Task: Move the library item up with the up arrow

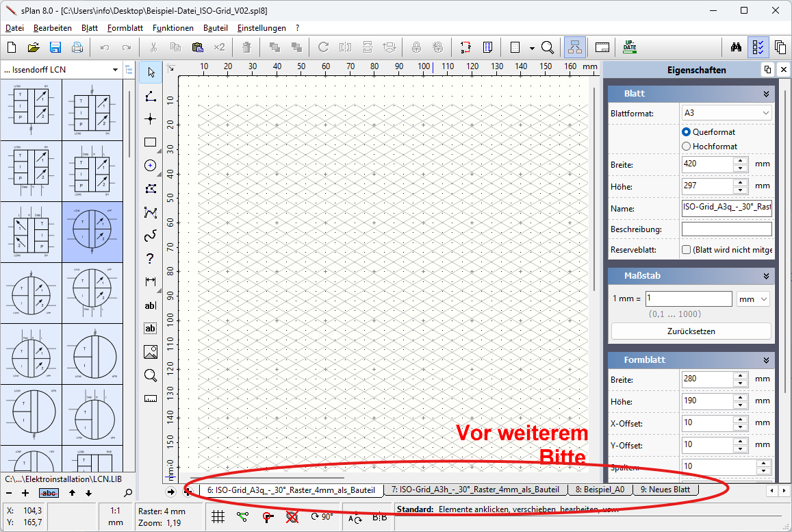Action: (73, 493)
